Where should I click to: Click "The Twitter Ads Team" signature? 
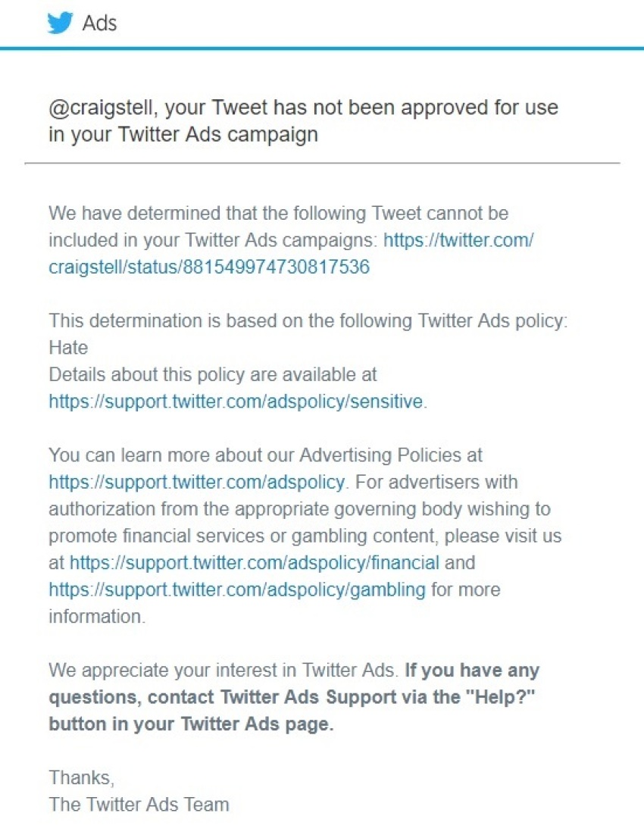[139, 804]
